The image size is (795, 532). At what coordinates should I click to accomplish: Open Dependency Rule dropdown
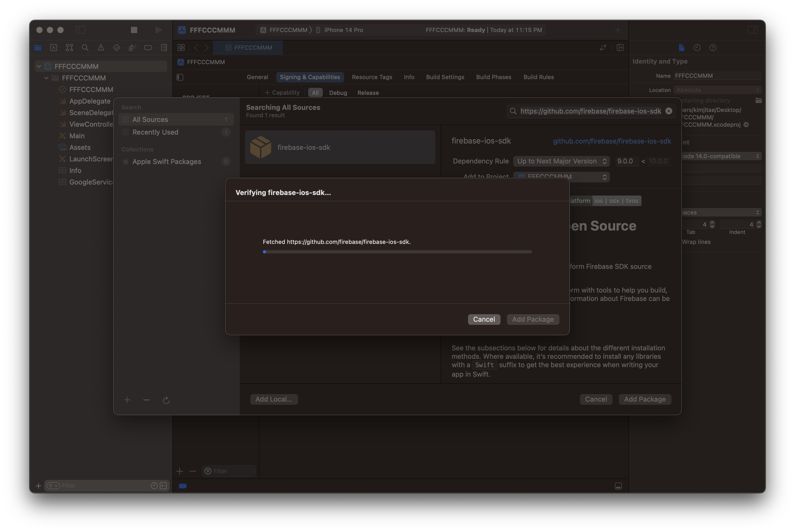coord(561,161)
